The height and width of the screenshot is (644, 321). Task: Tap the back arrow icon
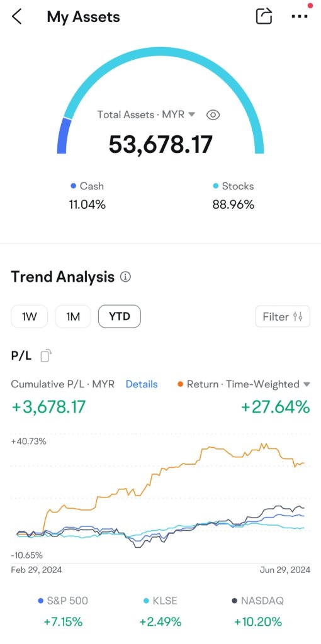pos(16,17)
